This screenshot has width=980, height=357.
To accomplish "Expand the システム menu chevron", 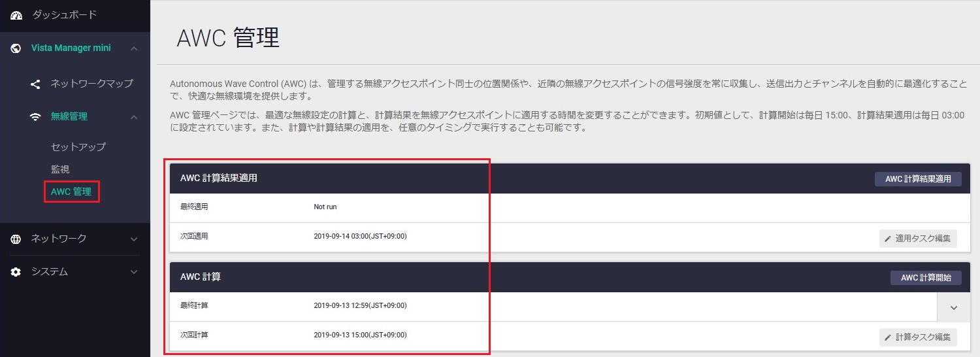I will point(134,271).
